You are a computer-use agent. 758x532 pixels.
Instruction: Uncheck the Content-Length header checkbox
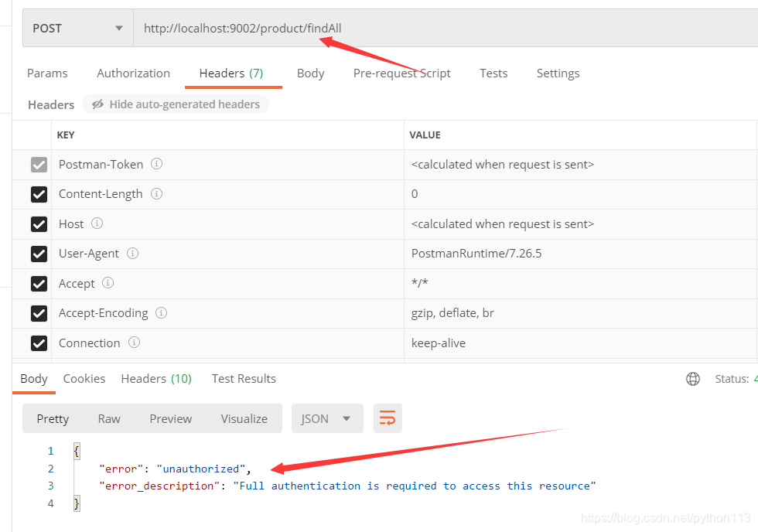39,194
